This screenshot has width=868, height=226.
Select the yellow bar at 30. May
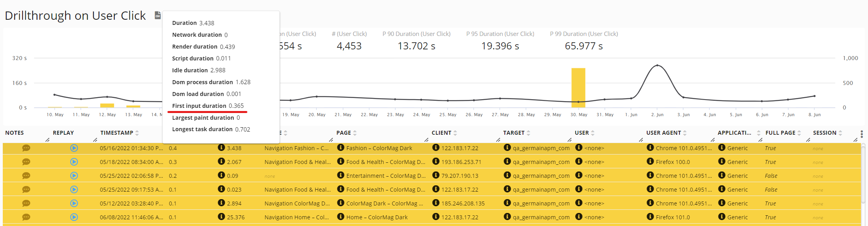pos(578,88)
